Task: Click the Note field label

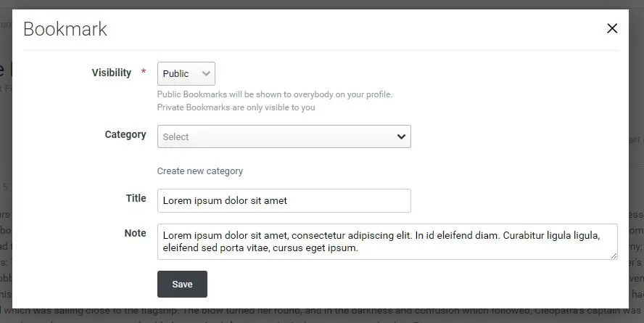Action: [135, 233]
